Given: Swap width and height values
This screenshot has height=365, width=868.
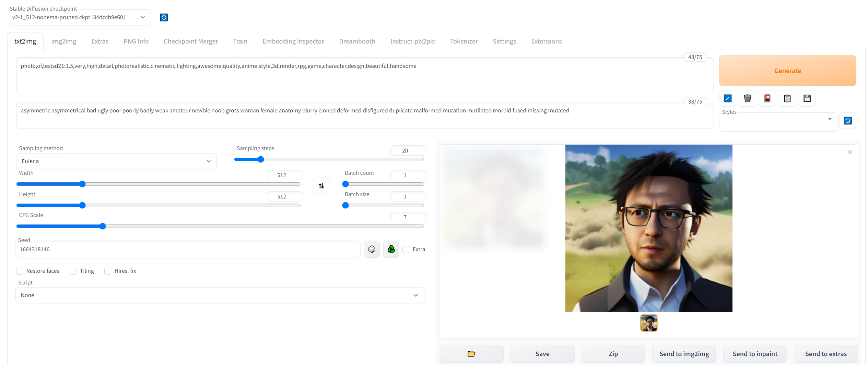Looking at the screenshot, I should pos(321,186).
